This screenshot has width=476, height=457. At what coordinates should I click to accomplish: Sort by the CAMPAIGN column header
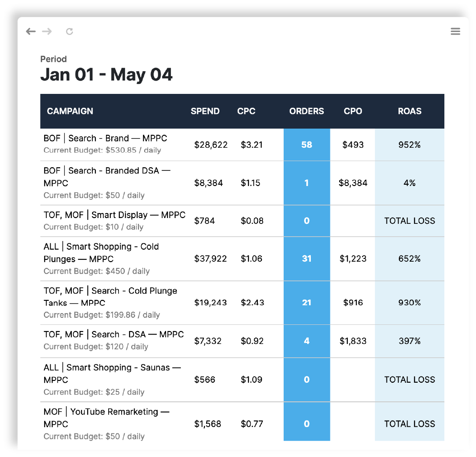pyautogui.click(x=70, y=111)
